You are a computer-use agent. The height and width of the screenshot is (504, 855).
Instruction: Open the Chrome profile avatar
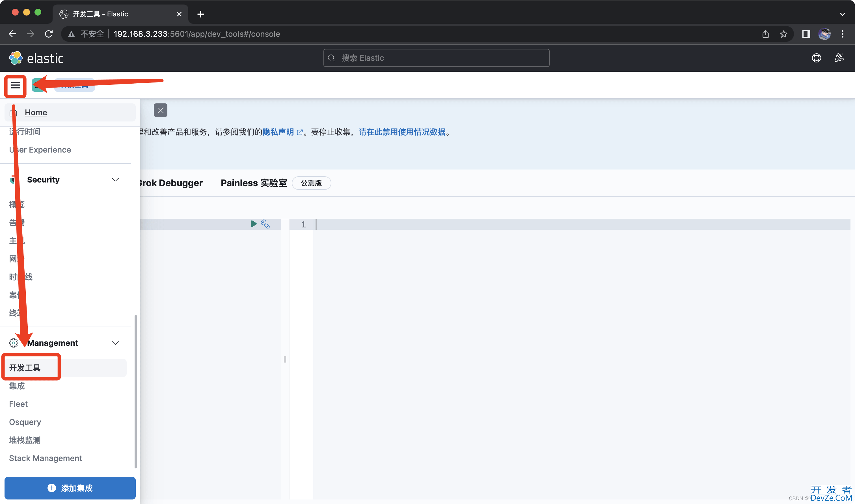[824, 34]
